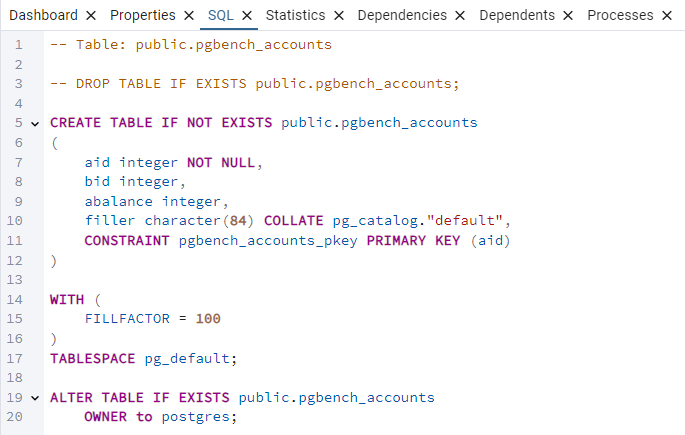Close the SQL tab

(247, 16)
